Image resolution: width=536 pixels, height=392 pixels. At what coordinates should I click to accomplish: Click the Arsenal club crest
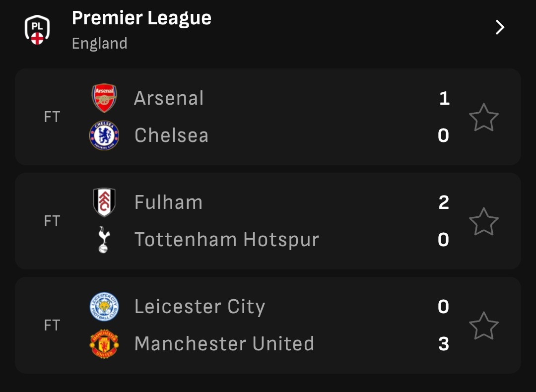coord(104,98)
